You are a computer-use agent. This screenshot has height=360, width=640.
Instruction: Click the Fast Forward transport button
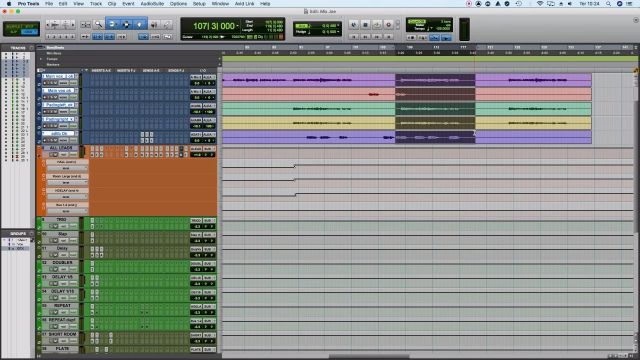(377, 37)
